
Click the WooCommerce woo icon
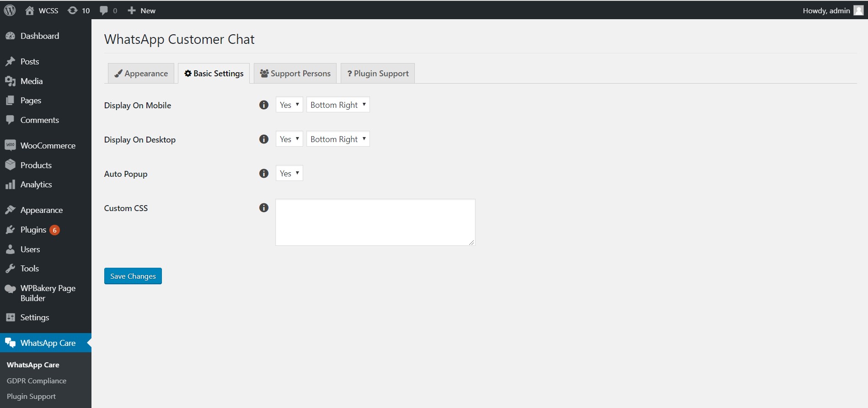coord(10,145)
